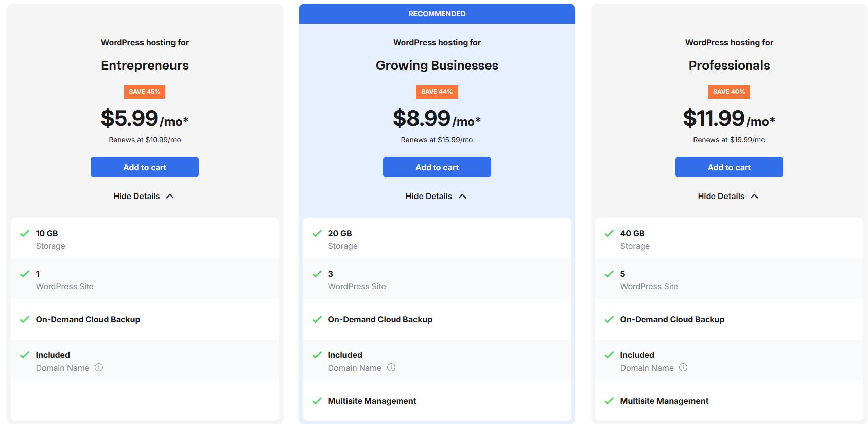Click 'Renews at $19.99/mo' text
Screen dimensions: 868x424
pos(729,140)
